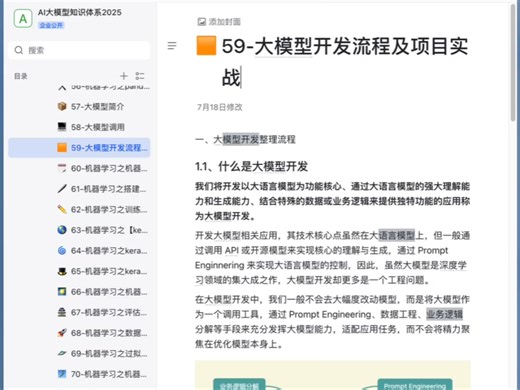Screen dimensions: 520x390
Task: Click 添加封面 to add a cover
Action: pos(225,22)
